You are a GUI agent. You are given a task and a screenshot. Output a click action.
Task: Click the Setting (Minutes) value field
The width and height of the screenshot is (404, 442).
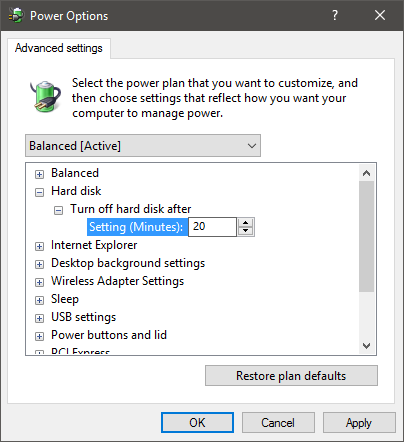pos(212,227)
